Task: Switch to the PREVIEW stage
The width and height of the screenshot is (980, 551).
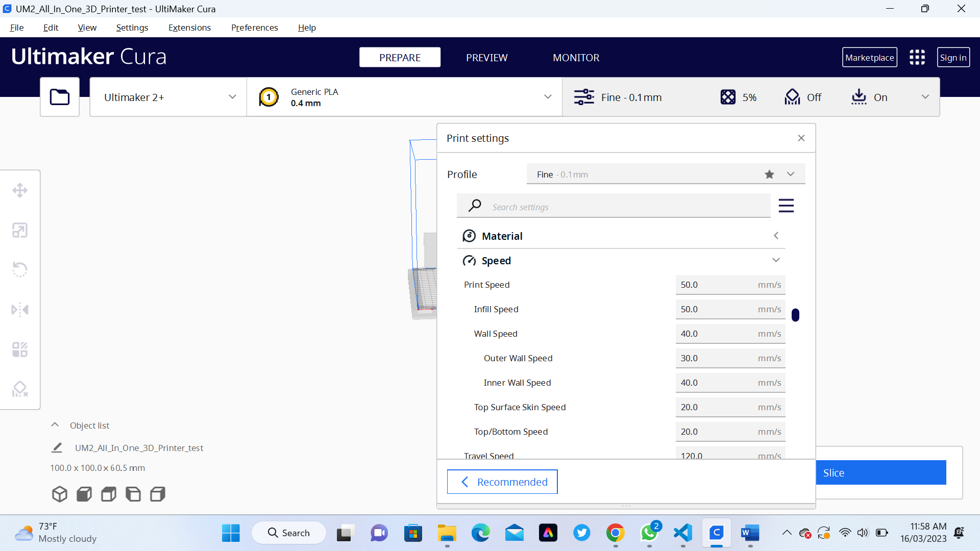Action: (x=486, y=58)
